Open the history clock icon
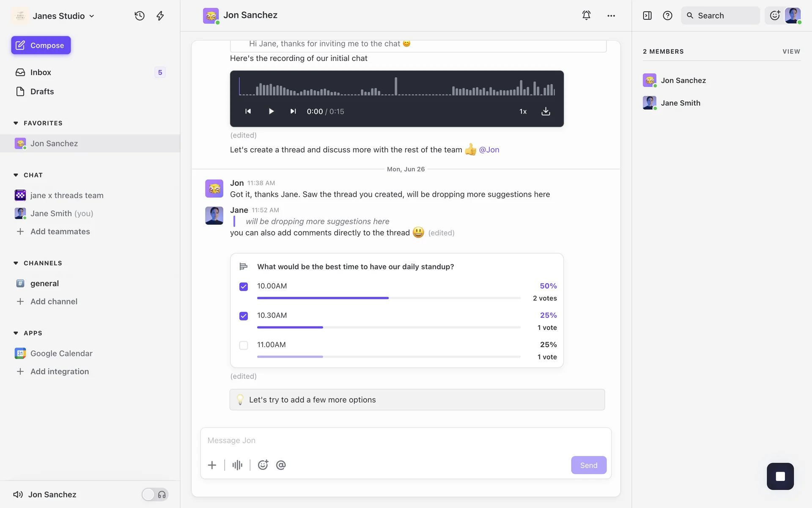Image resolution: width=812 pixels, height=508 pixels. pos(140,16)
